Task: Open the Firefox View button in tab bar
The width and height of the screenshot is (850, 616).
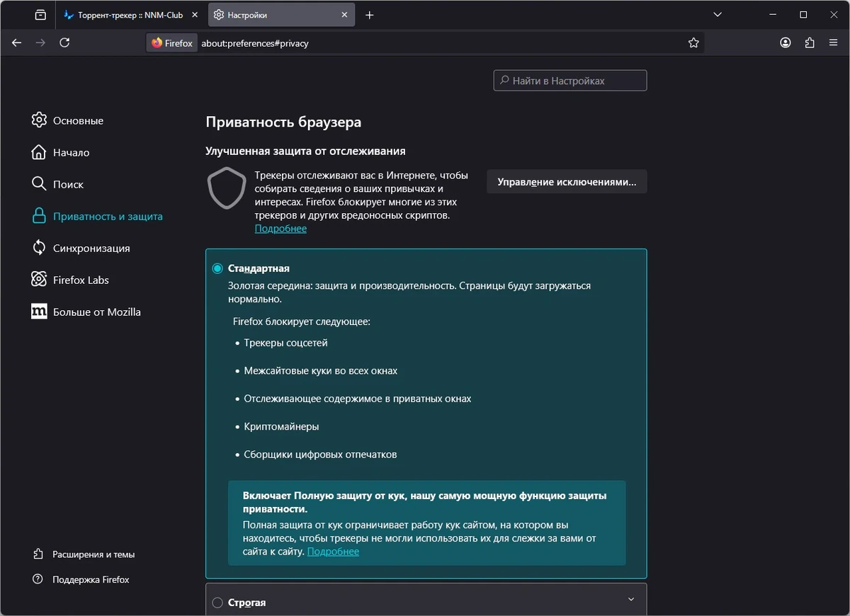Action: point(40,15)
